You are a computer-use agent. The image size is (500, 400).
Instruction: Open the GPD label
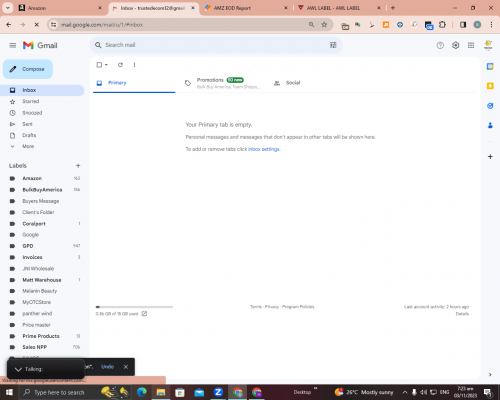(42, 246)
